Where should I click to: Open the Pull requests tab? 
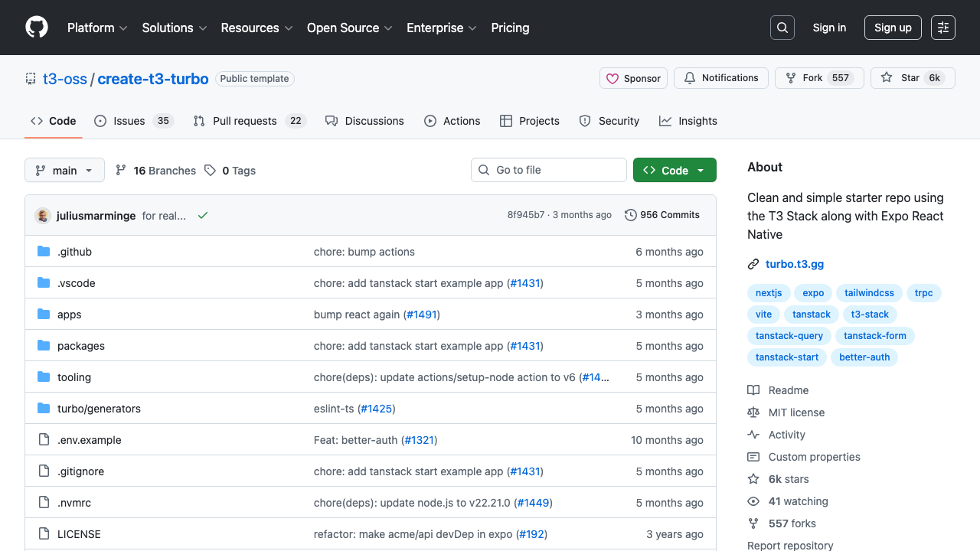pos(245,120)
